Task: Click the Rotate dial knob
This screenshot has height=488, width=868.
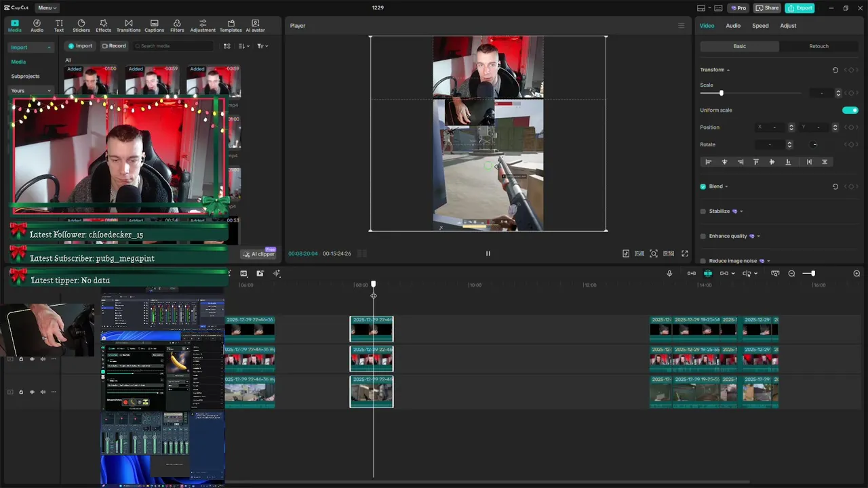Action: pyautogui.click(x=814, y=144)
